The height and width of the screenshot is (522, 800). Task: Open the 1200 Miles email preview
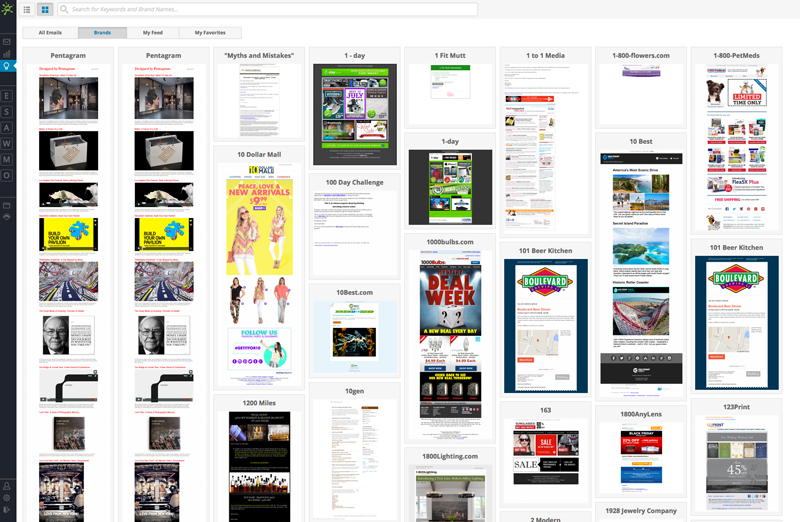click(x=259, y=466)
